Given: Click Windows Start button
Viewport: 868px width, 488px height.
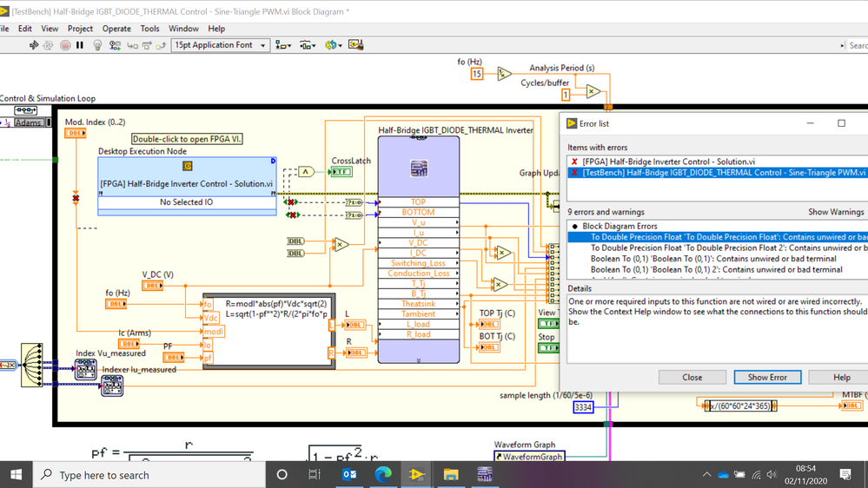Looking at the screenshot, I should click(x=16, y=475).
